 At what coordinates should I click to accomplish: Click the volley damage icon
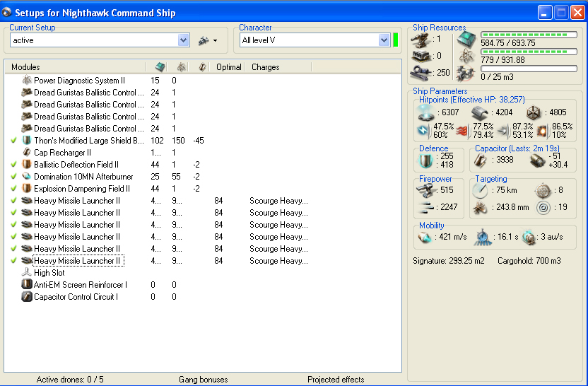coord(426,207)
